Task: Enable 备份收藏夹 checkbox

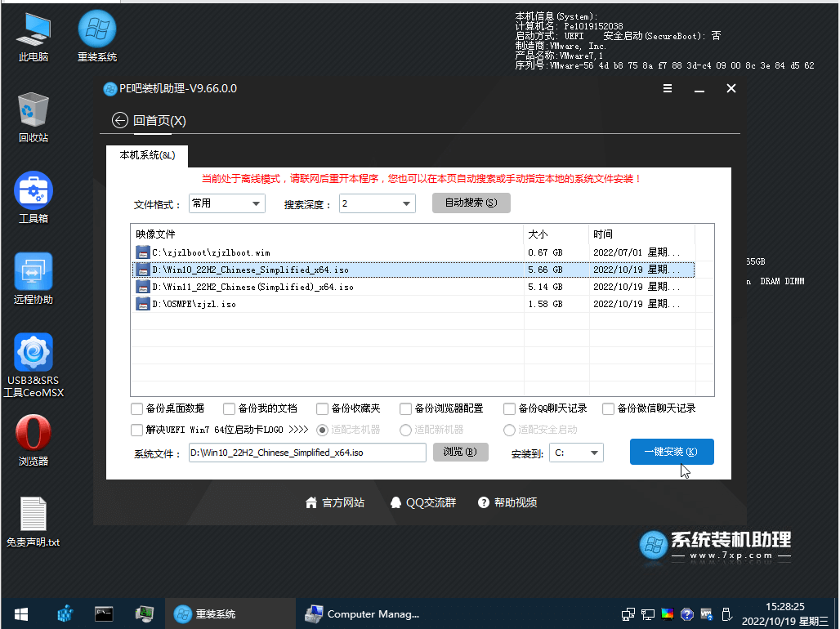Action: tap(322, 408)
